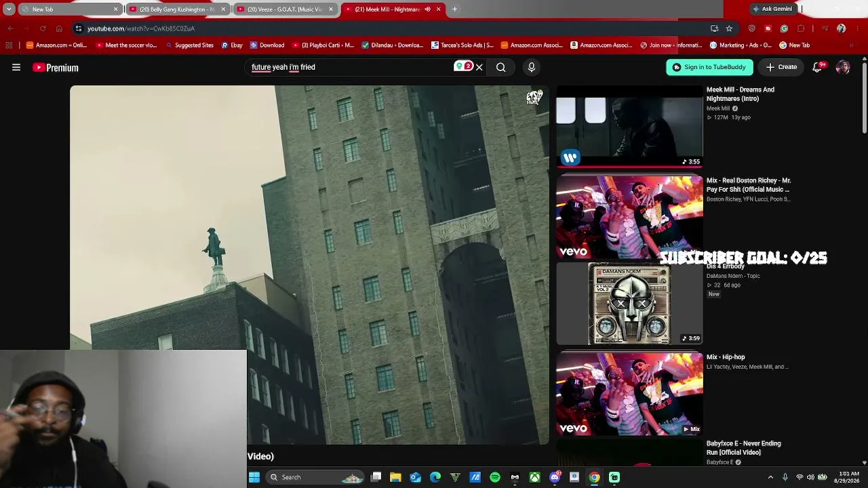Open the Create menu
The image size is (868, 488).
point(782,67)
